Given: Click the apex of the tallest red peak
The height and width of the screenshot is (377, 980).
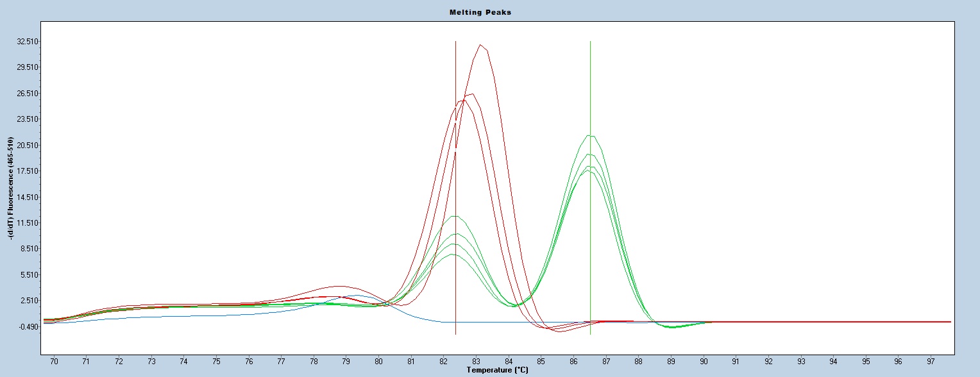Looking at the screenshot, I should tap(480, 45).
